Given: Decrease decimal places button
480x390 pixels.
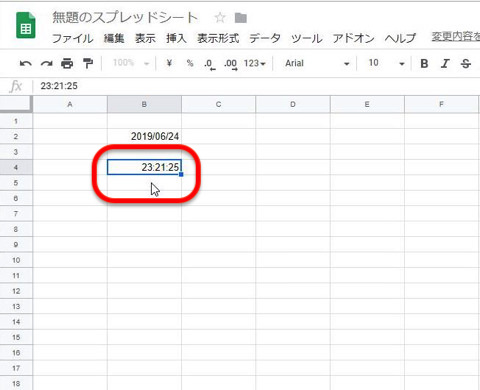Looking at the screenshot, I should tap(209, 64).
